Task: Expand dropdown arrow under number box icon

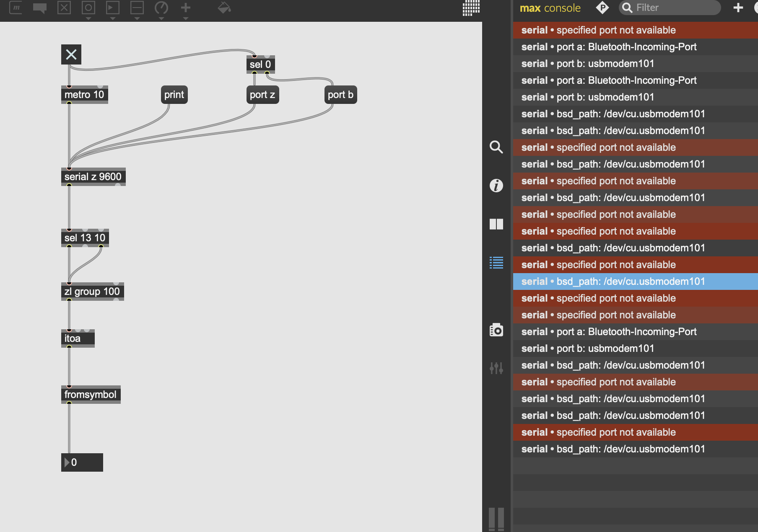Action: click(x=113, y=18)
